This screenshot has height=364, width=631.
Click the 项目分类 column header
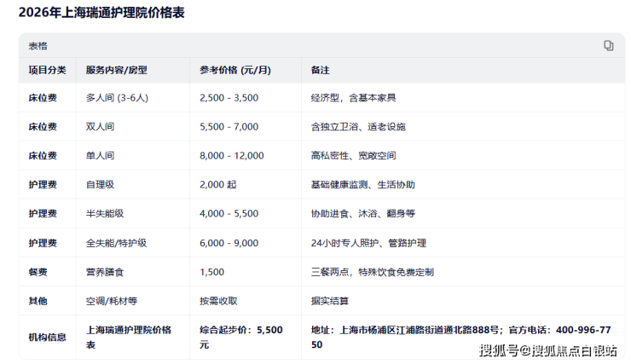click(x=47, y=70)
